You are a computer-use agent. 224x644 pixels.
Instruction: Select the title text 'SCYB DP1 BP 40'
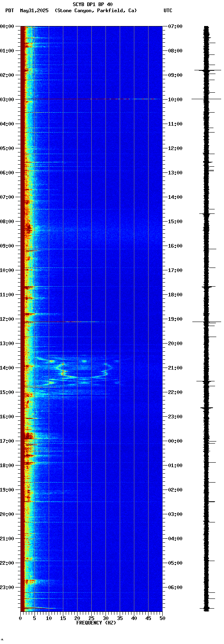click(93, 4)
